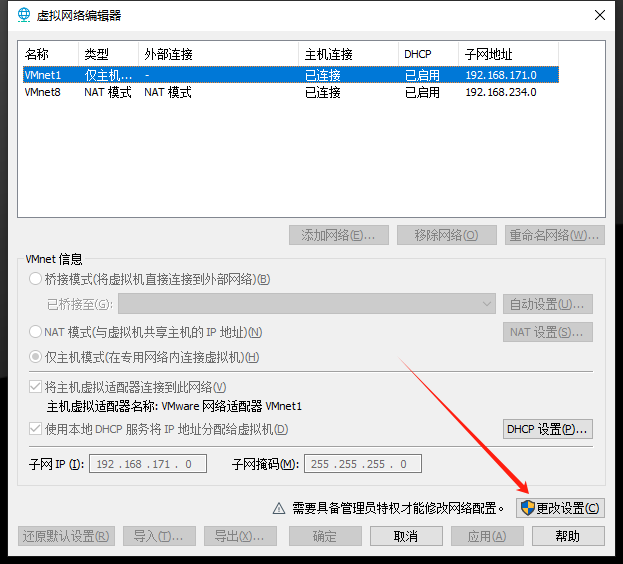
Task: Select the NAT 模式 radio button
Action: pyautogui.click(x=35, y=332)
